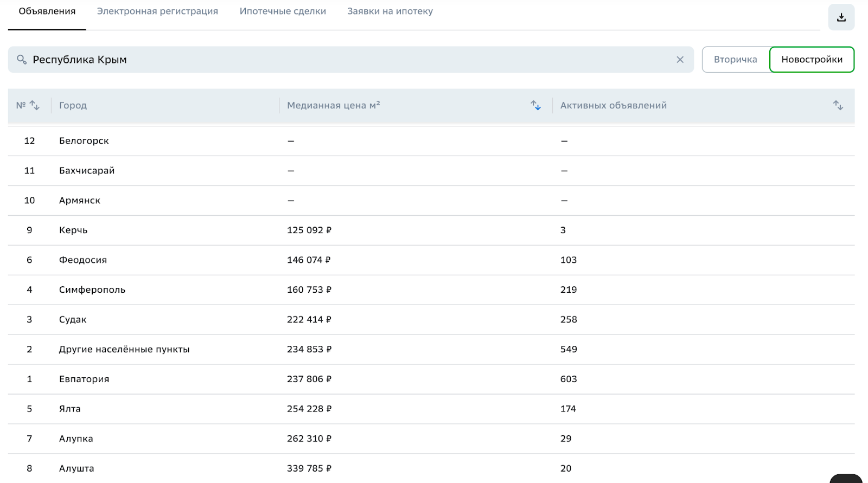This screenshot has width=868, height=483.
Task: Select the Белогорск row city name
Action: pos(84,141)
